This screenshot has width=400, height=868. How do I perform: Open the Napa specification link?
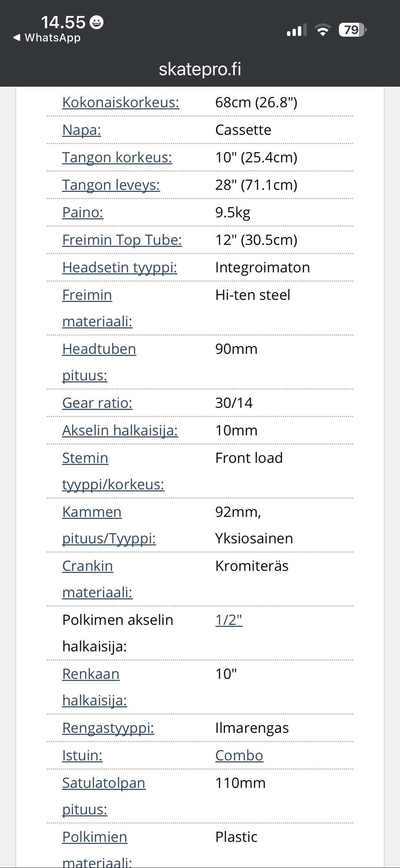tap(82, 130)
